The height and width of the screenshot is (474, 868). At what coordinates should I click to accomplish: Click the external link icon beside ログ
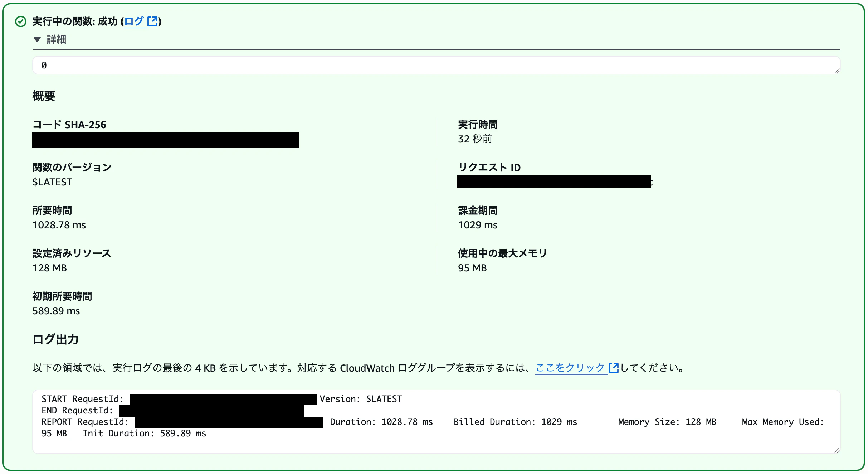[x=153, y=21]
